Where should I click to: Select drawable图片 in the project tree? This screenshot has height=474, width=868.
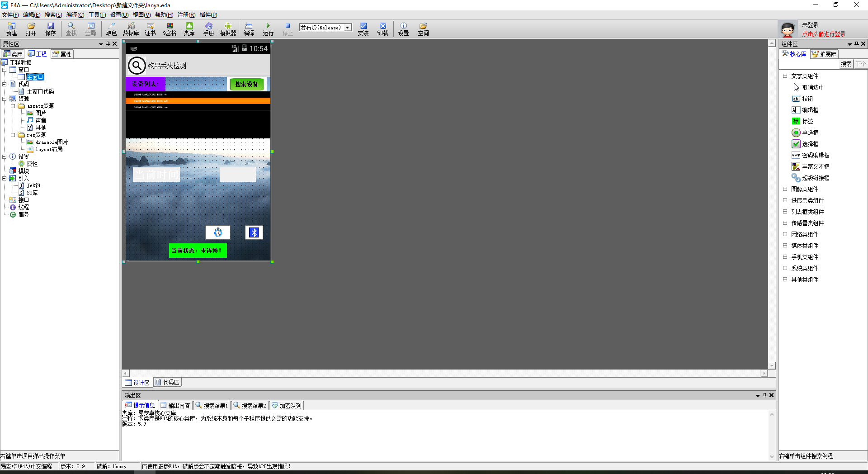tap(47, 142)
